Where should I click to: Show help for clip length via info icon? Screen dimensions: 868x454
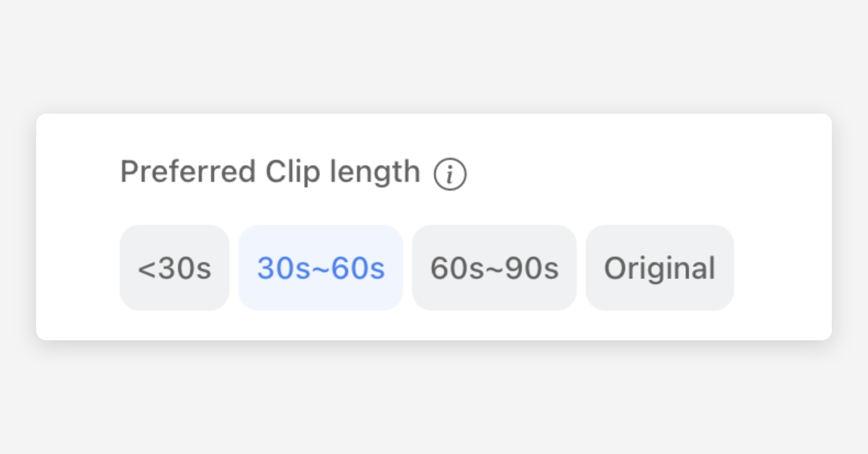[450, 174]
